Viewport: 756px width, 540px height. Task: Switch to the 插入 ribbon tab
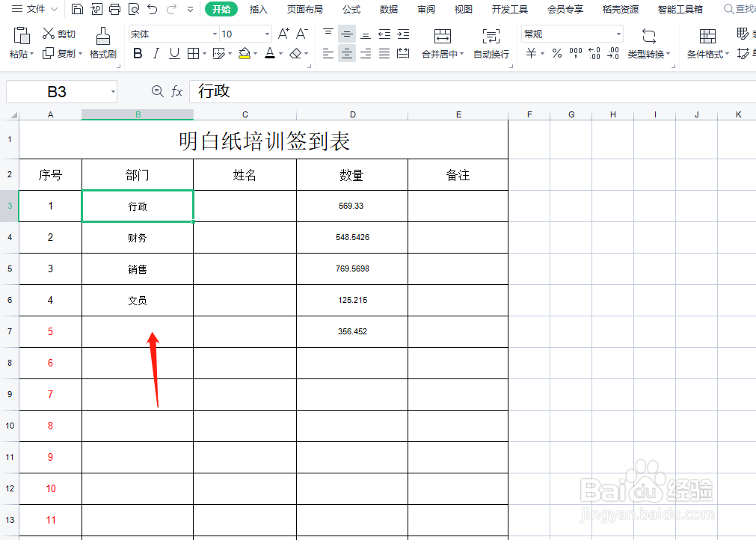pyautogui.click(x=258, y=9)
